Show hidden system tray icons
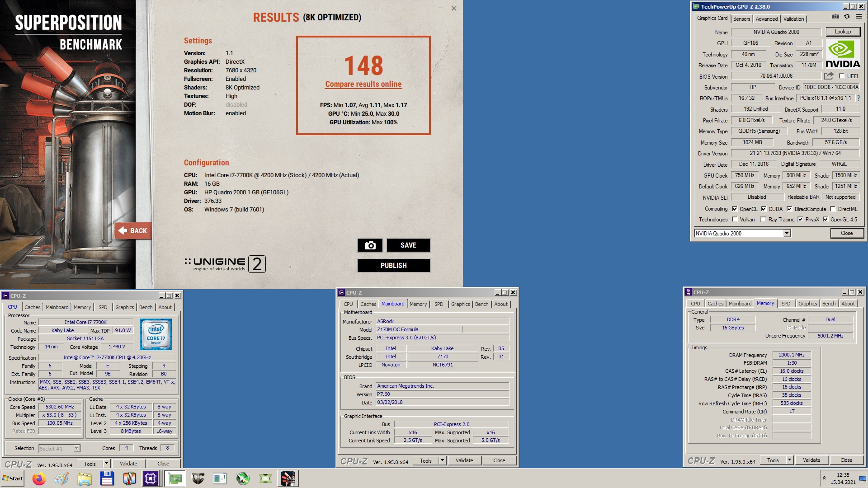The height and width of the screenshot is (488, 868). click(x=824, y=478)
